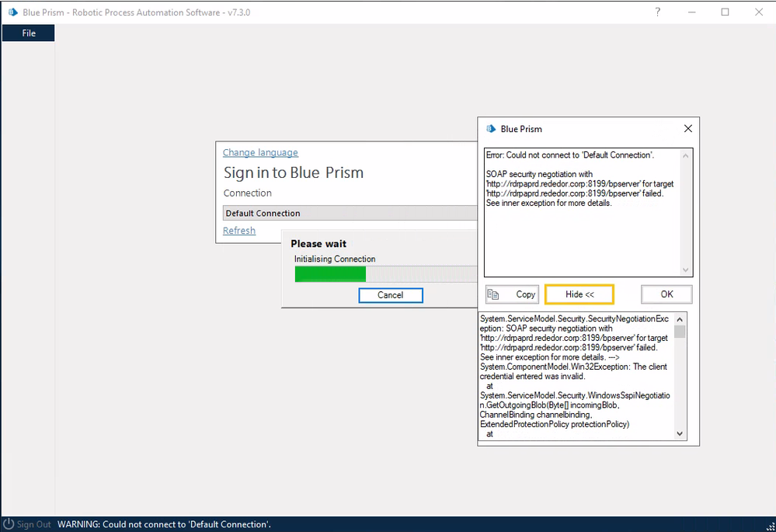The width and height of the screenshot is (776, 532).
Task: Confirm the error dialog with OK
Action: point(666,294)
